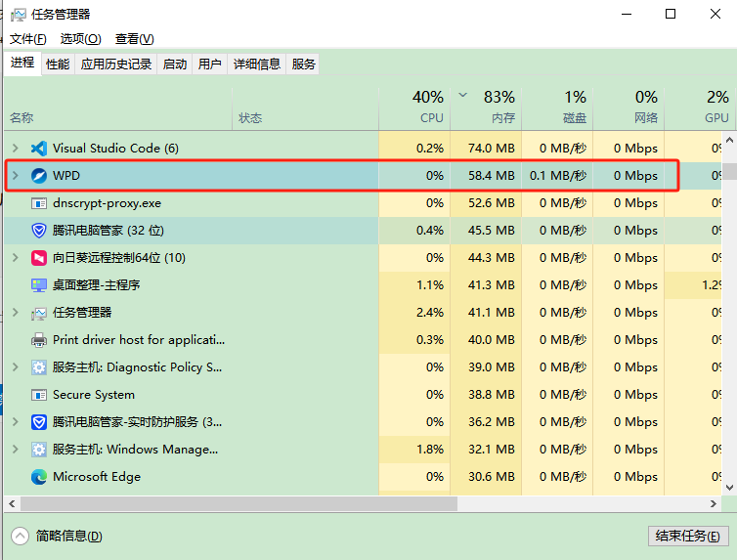The width and height of the screenshot is (737, 560).
Task: Select the Secure System process name
Action: [94, 395]
